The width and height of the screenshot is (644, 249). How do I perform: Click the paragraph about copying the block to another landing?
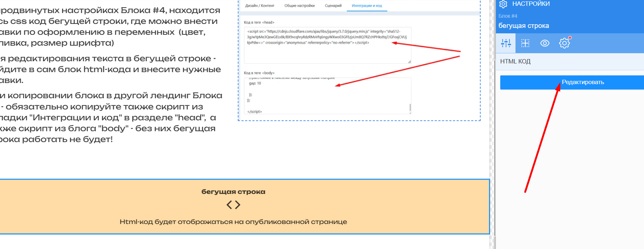pyautogui.click(x=111, y=117)
